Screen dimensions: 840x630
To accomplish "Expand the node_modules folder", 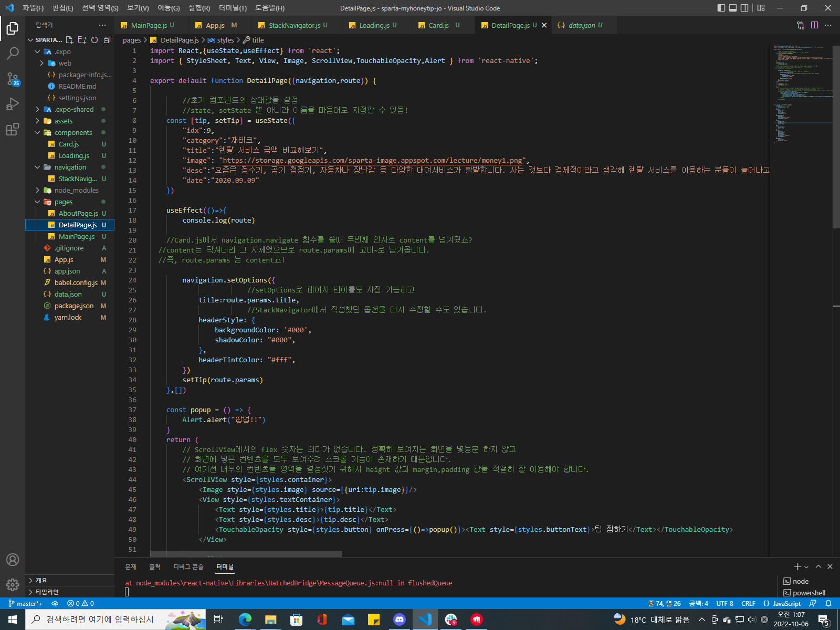I will [37, 190].
